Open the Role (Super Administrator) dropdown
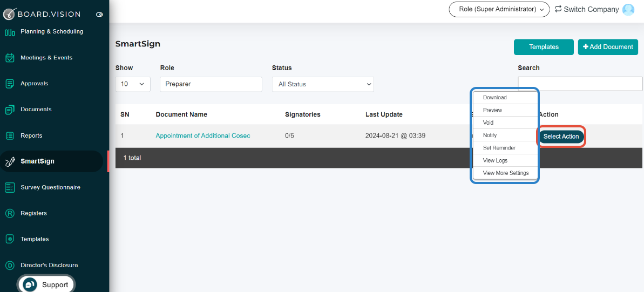 coord(499,9)
